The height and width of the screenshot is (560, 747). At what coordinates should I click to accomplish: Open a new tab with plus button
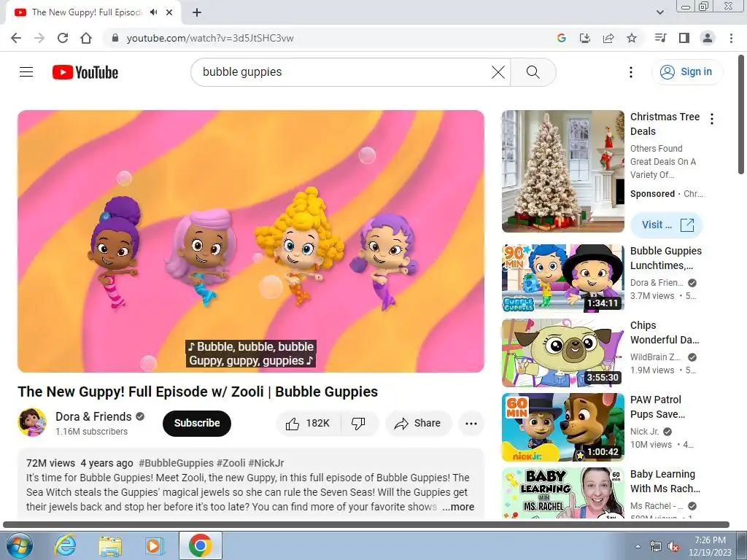tap(197, 12)
